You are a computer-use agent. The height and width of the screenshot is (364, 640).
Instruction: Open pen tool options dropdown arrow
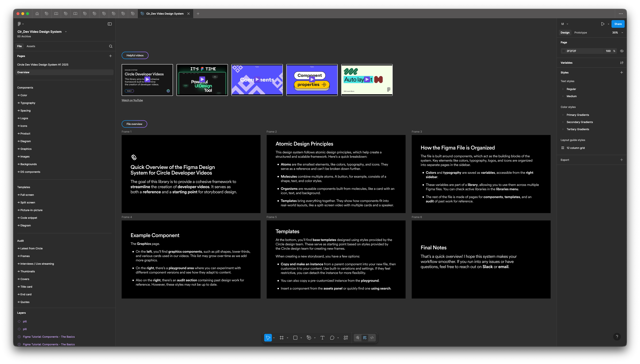[x=315, y=338]
